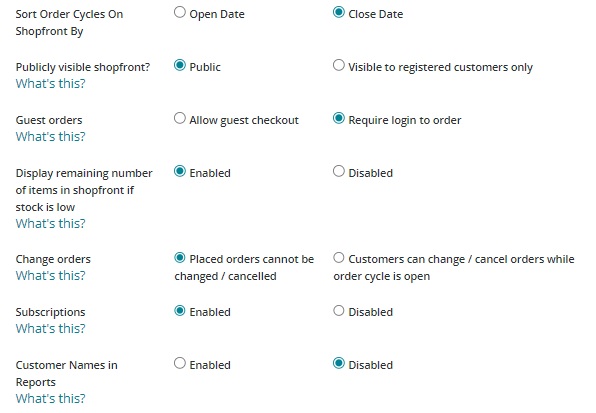Viewport: 596px width, 413px height.
Task: Open What's this? under Guest orders
Action: [51, 136]
